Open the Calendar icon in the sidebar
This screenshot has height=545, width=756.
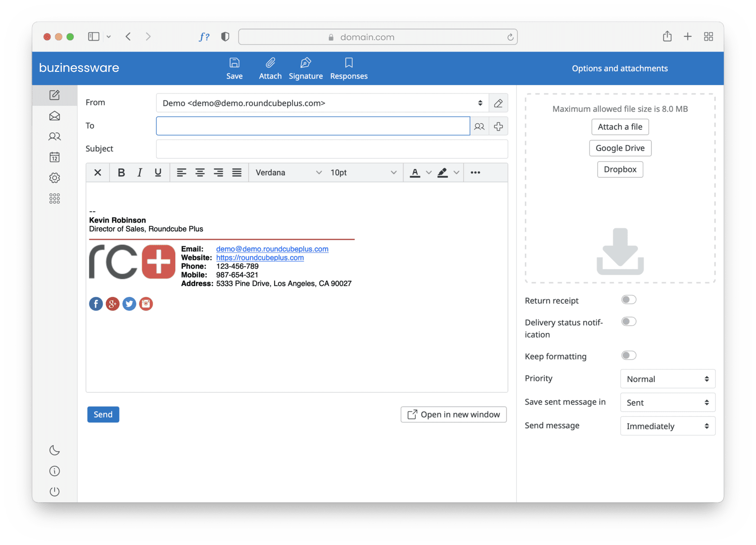[x=54, y=156]
